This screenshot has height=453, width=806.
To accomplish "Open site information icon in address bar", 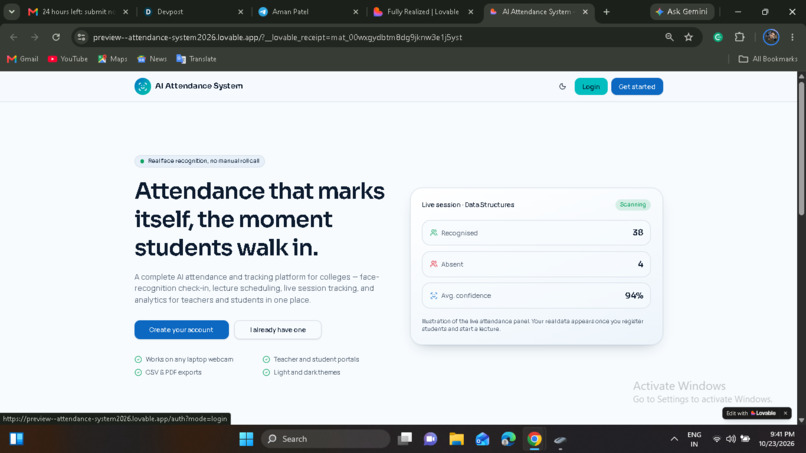I will click(x=81, y=37).
